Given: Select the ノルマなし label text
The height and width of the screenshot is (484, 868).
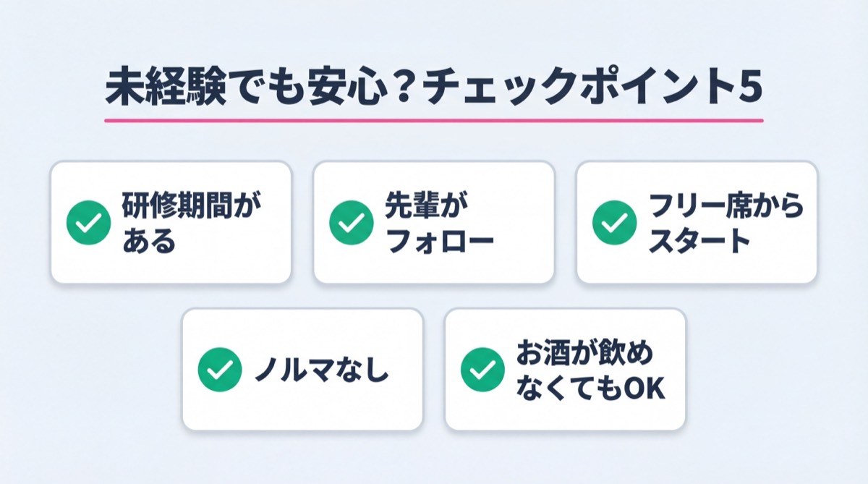Looking at the screenshot, I should 321,371.
